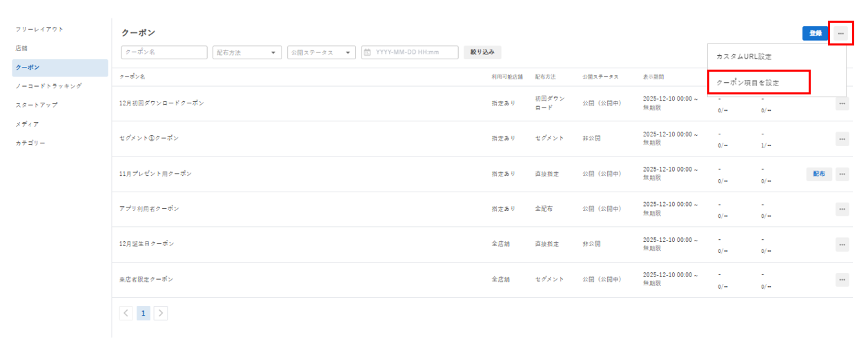Open actions menu for セグメント①クーポン row
868x346 pixels.
pyautogui.click(x=842, y=139)
